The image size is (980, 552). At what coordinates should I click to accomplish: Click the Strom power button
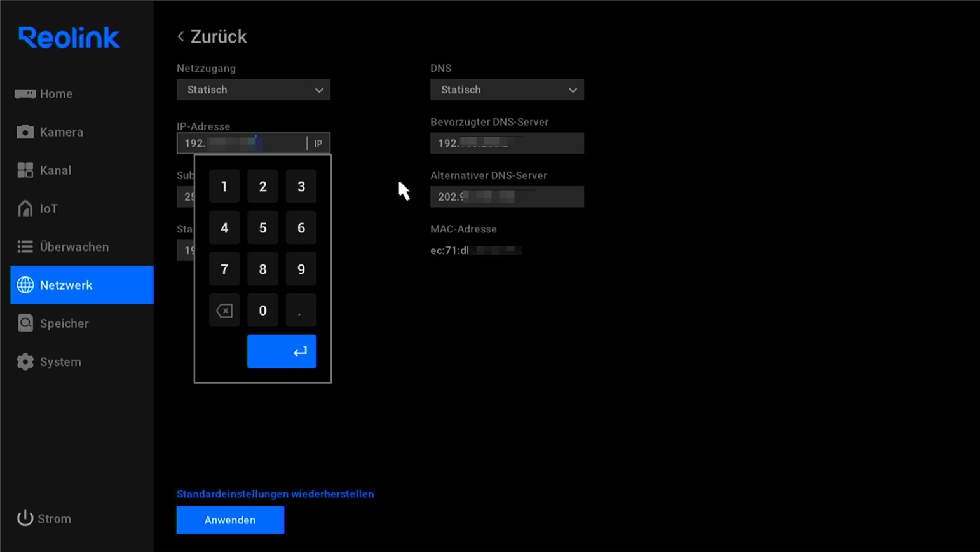tap(44, 518)
